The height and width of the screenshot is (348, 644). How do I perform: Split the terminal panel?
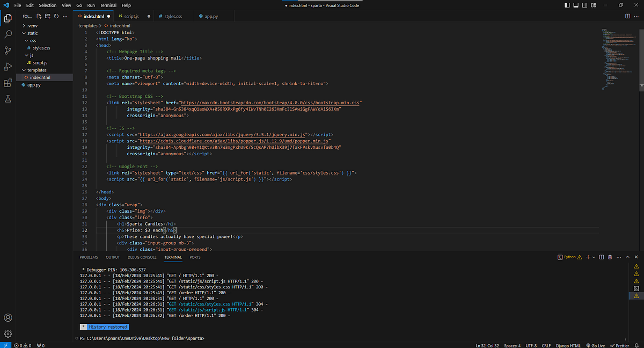(x=601, y=257)
